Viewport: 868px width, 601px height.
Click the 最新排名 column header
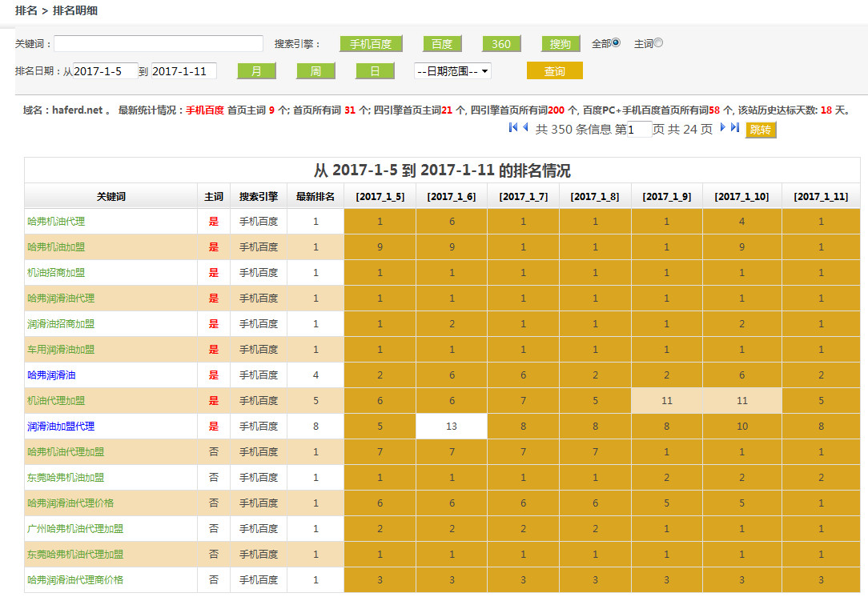(x=315, y=196)
